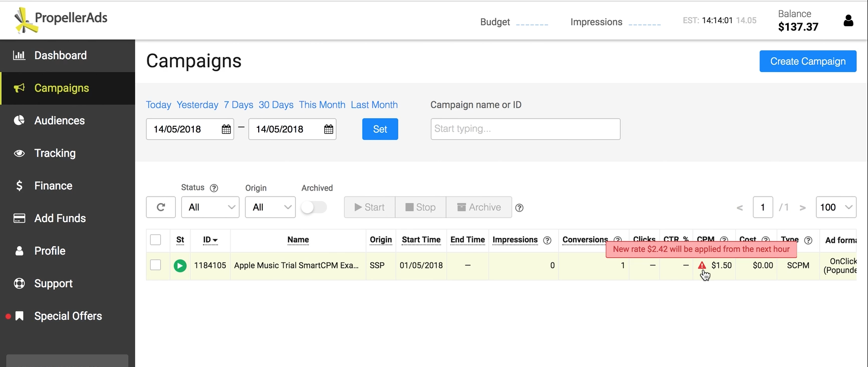The image size is (868, 367).
Task: Select the Today date range link
Action: pyautogui.click(x=158, y=105)
